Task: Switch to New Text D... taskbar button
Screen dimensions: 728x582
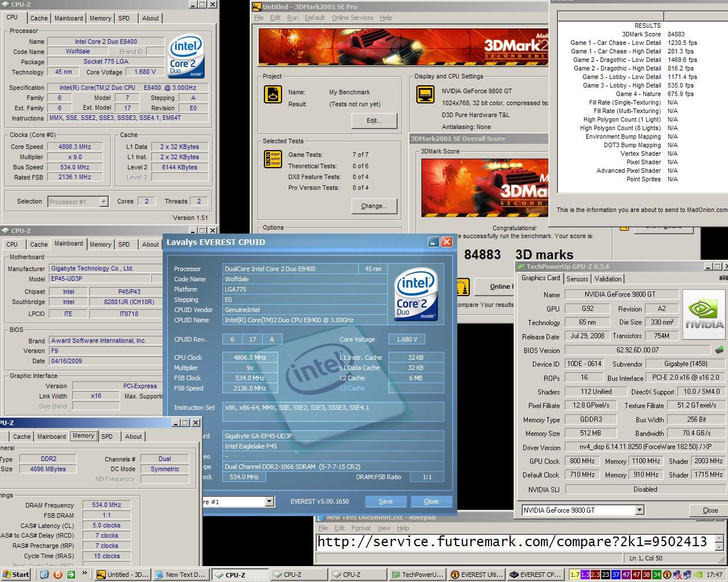Action: [x=181, y=575]
